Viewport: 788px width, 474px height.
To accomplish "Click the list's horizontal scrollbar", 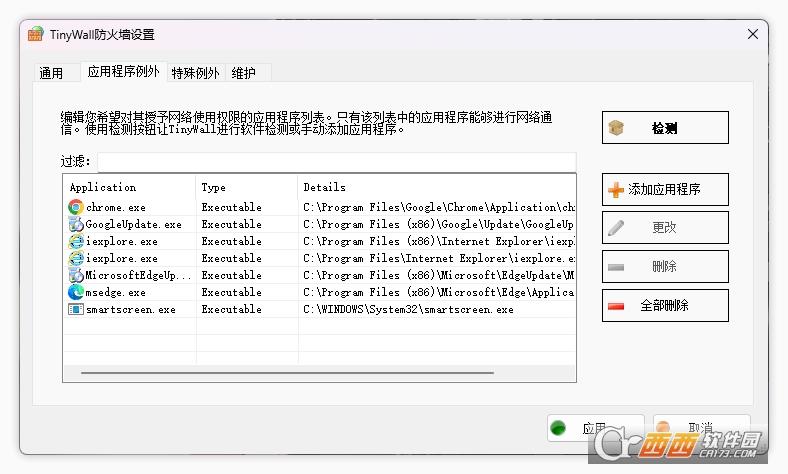I will (x=287, y=373).
